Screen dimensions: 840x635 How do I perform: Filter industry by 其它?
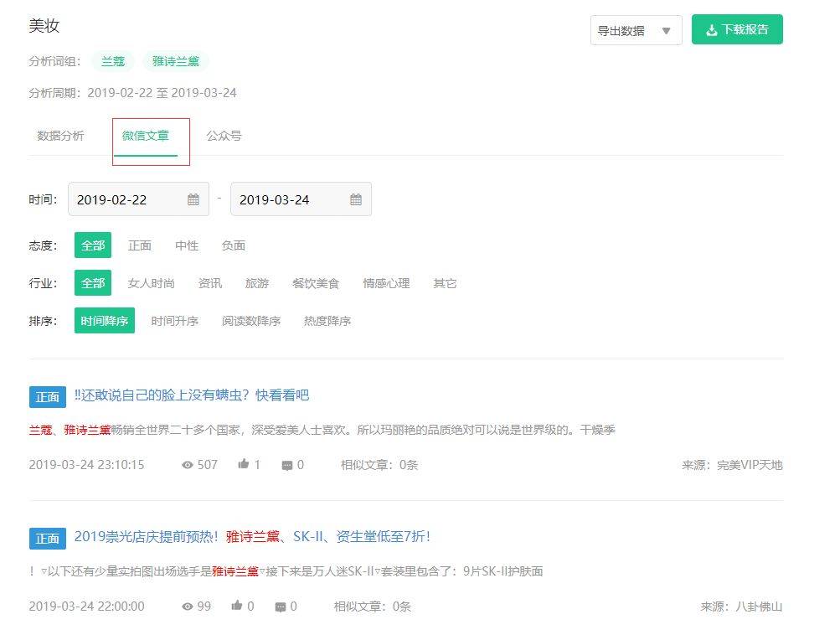coord(445,283)
